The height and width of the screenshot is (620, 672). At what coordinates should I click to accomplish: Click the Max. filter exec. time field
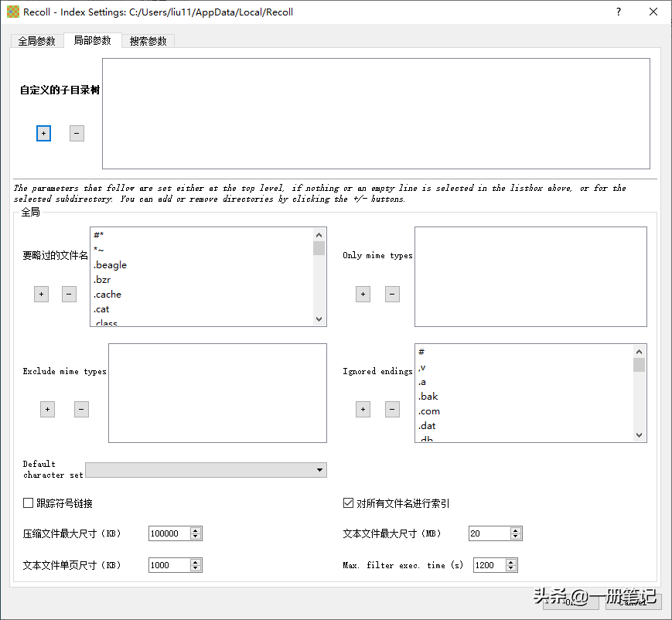coord(490,565)
